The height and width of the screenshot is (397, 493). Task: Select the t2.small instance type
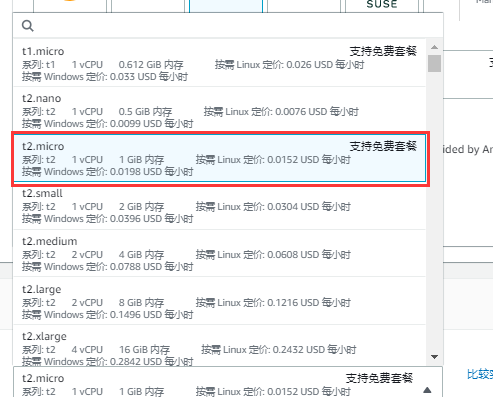point(220,206)
